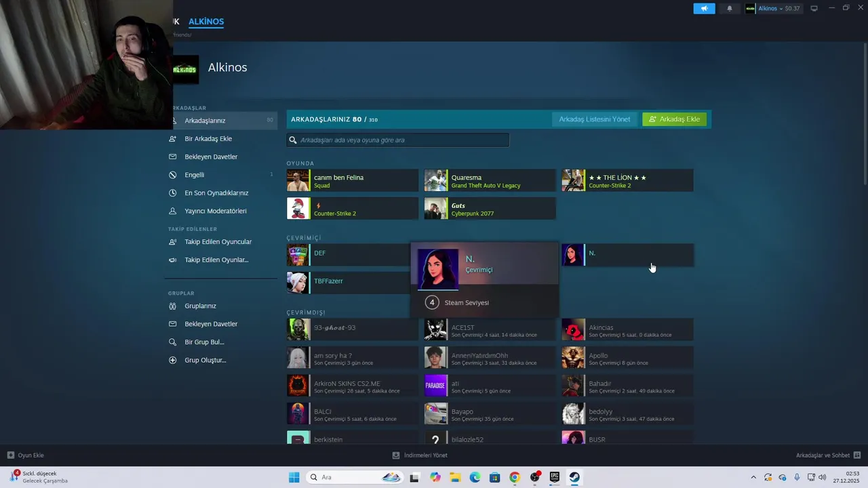
Task: Click the green Arkadaş Ekle button
Action: (674, 119)
